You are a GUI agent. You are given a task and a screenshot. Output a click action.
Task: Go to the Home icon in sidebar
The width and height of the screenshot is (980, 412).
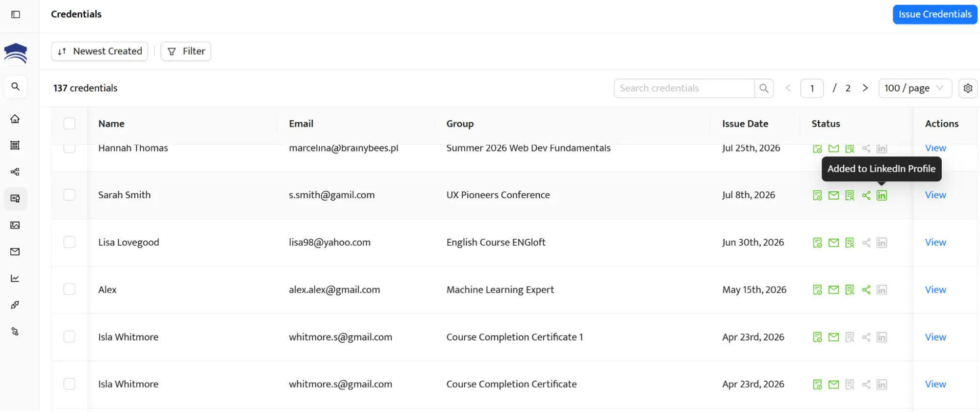[x=15, y=119]
